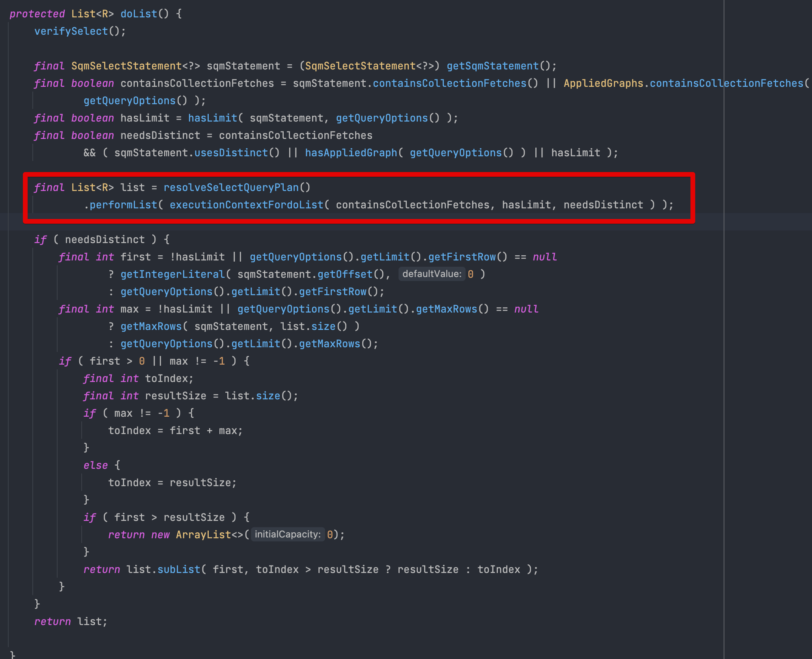Click the subList call

179,569
